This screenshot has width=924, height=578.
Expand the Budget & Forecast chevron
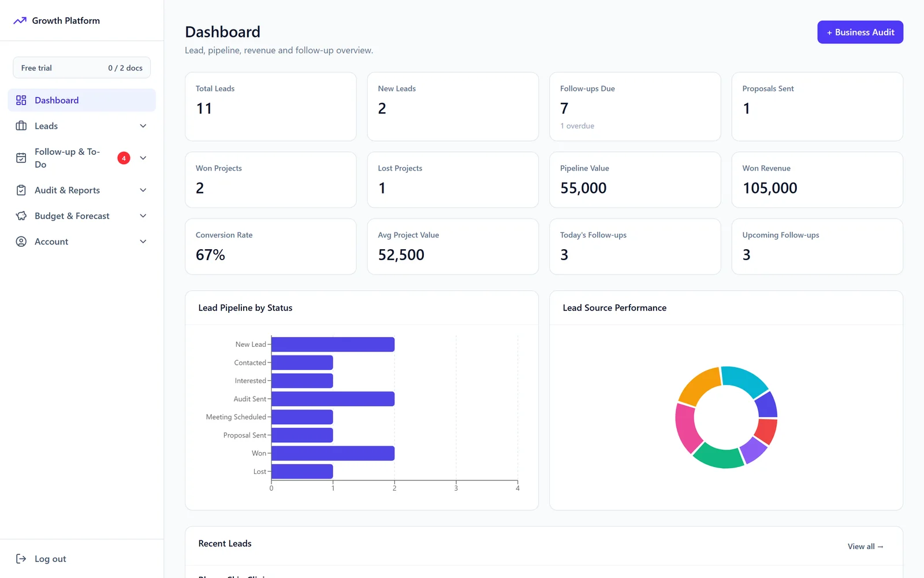143,216
